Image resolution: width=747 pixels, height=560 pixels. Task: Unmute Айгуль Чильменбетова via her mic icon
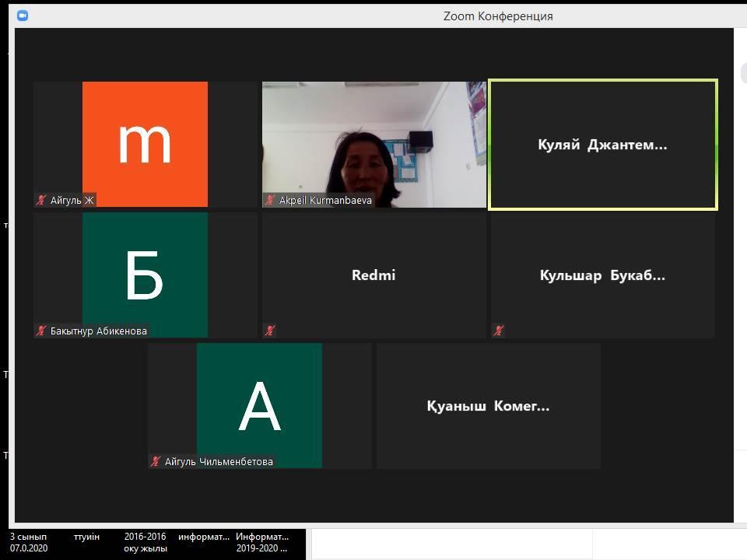point(154,461)
